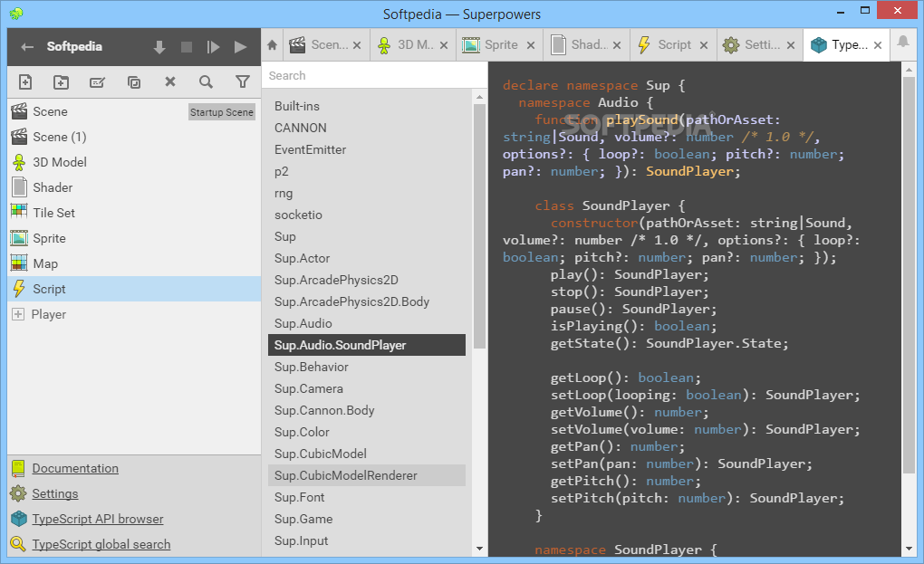The image size is (924, 564).
Task: Select the Shader asset
Action: point(134,187)
